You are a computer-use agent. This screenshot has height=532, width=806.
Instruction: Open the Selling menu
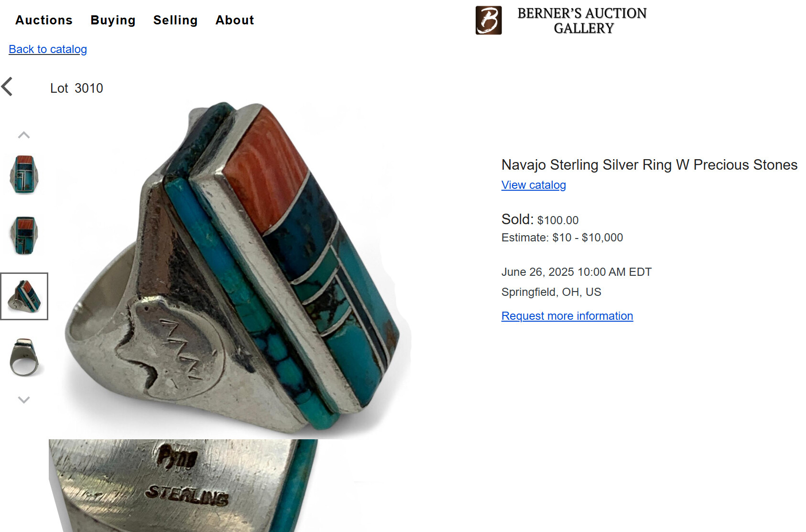pyautogui.click(x=175, y=20)
